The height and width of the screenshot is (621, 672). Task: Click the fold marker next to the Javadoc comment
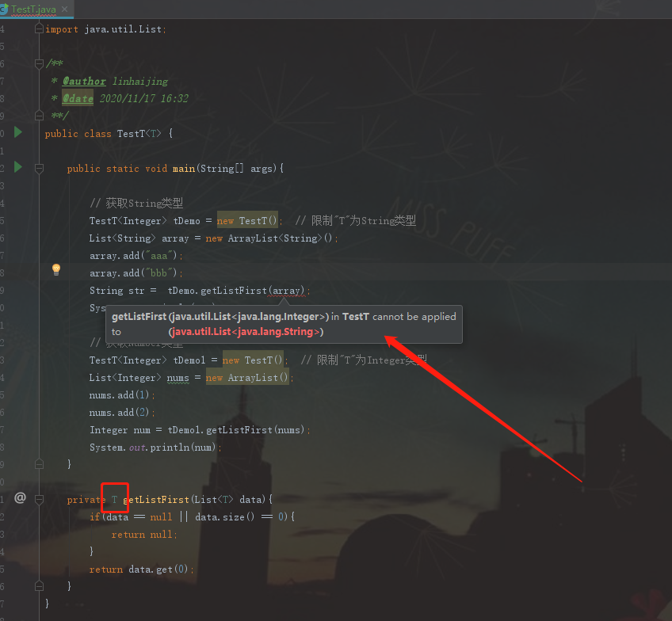click(38, 63)
